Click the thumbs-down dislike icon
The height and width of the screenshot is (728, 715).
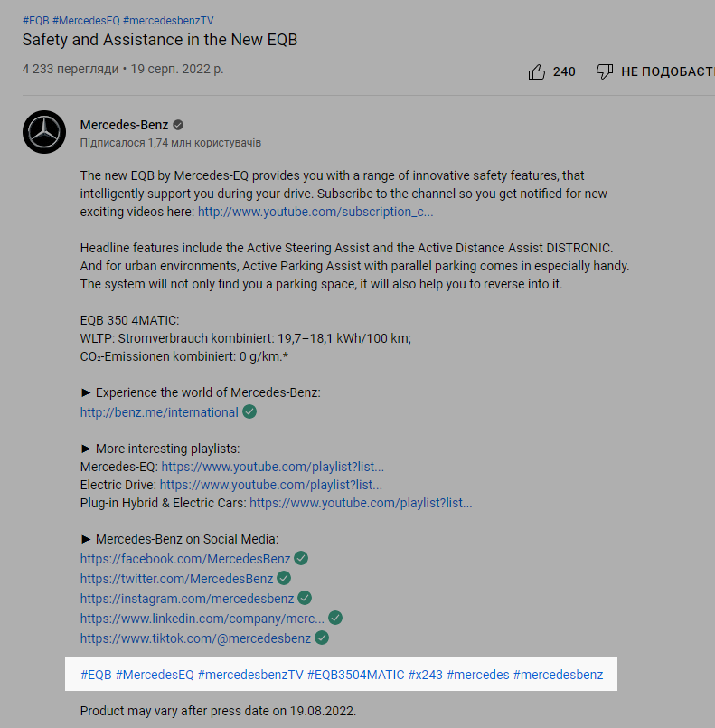(x=605, y=71)
